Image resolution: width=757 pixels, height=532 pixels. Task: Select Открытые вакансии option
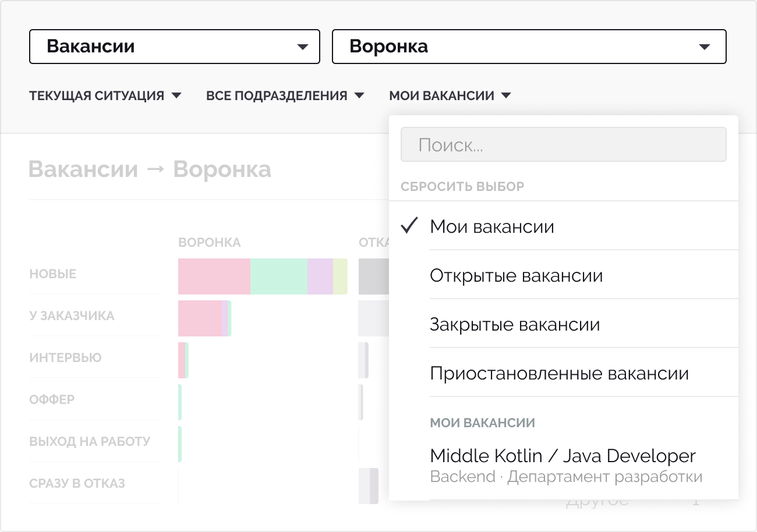[x=516, y=275]
